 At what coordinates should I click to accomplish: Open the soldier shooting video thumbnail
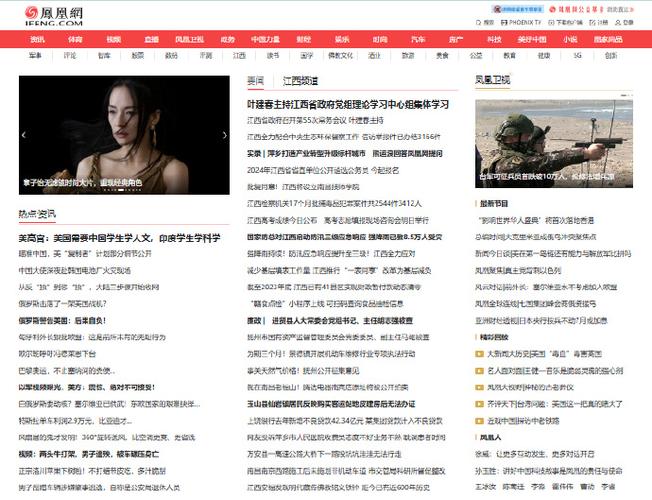point(554,144)
